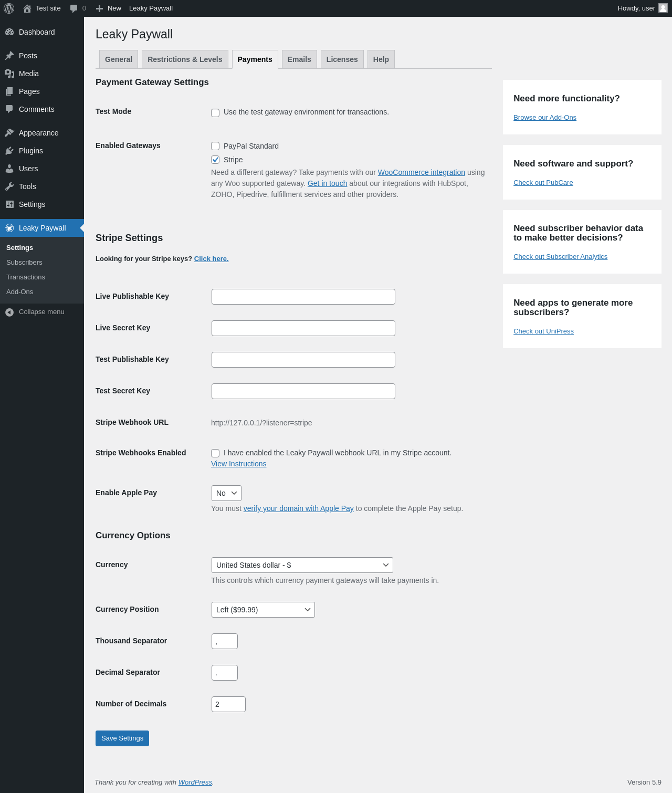The image size is (672, 793).
Task: Expand the Currency dropdown
Action: pyautogui.click(x=302, y=565)
